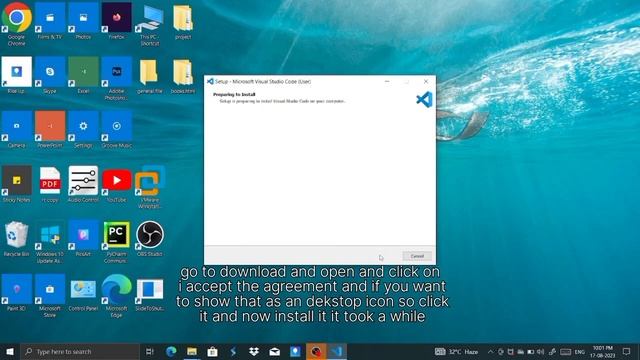This screenshot has height=360, width=640.
Task: Launch PyCharm Community from the desktop
Action: click(x=117, y=241)
